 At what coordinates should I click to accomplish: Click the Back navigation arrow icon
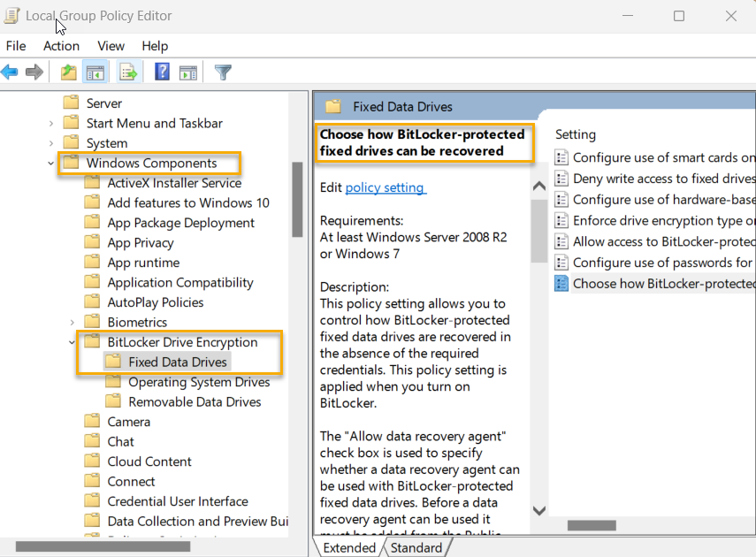pos(10,72)
